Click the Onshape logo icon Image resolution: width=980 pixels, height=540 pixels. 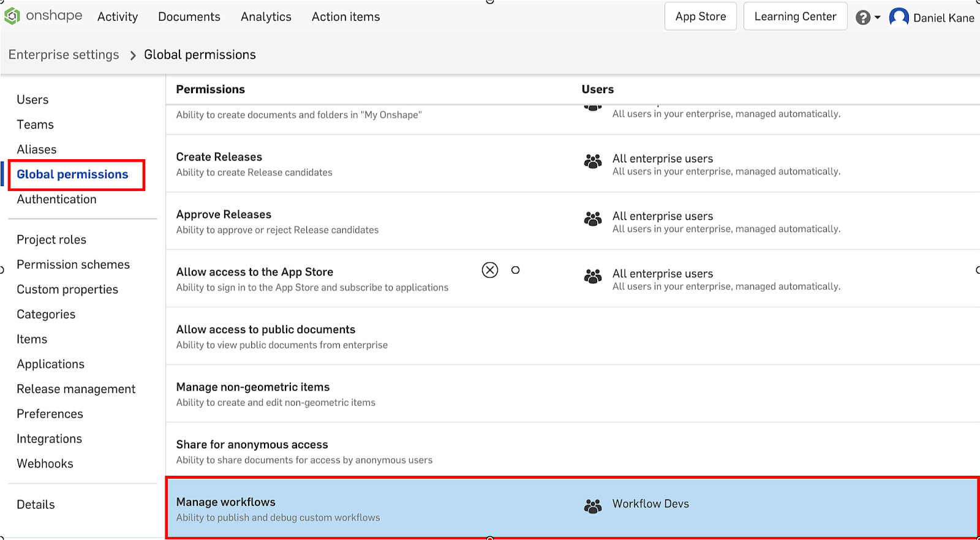(12, 17)
